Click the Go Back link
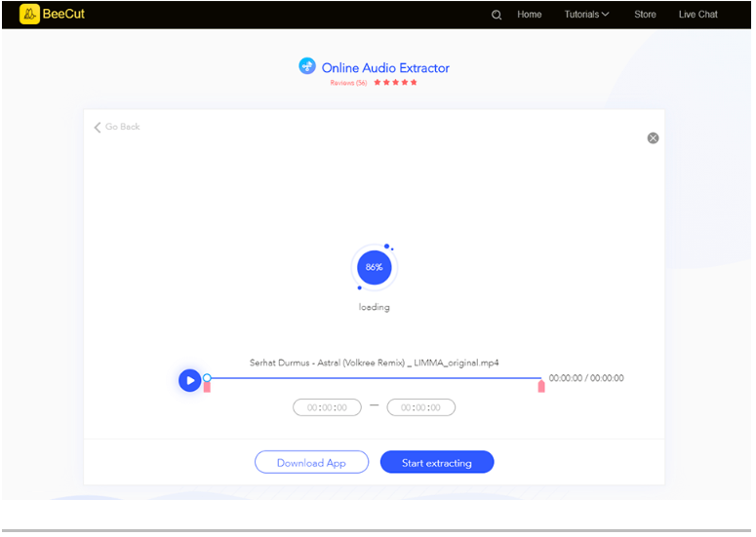The height and width of the screenshot is (537, 756). tap(117, 127)
